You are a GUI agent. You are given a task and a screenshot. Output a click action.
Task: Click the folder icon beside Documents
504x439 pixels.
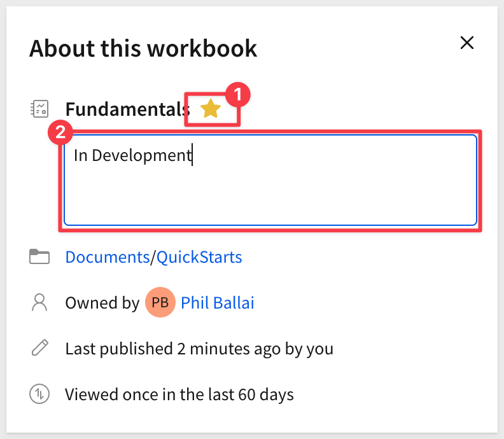point(39,256)
